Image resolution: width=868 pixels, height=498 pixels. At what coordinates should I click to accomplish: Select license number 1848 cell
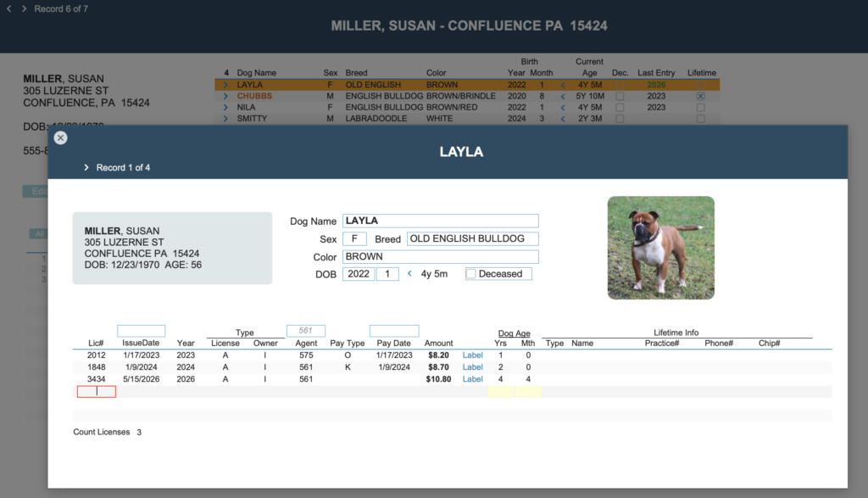[97, 367]
